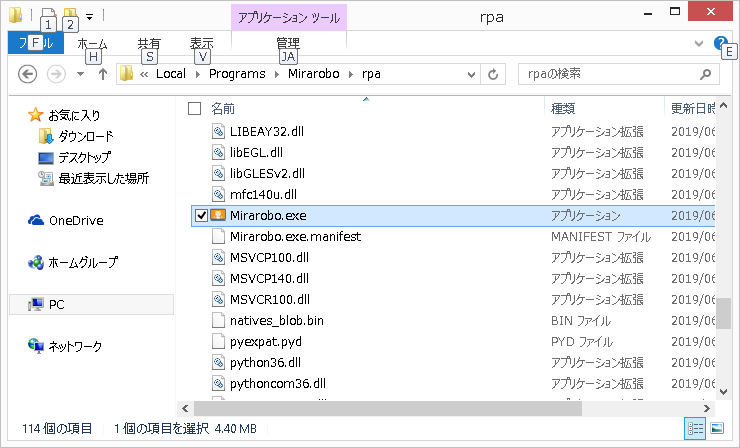Select pyexpat.pyd file icon
The width and height of the screenshot is (740, 448).
[218, 342]
